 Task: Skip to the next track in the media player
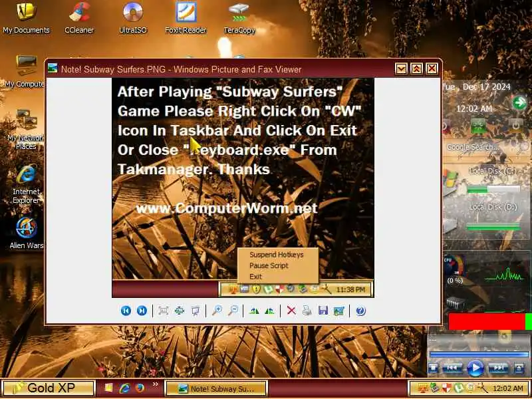point(498,368)
